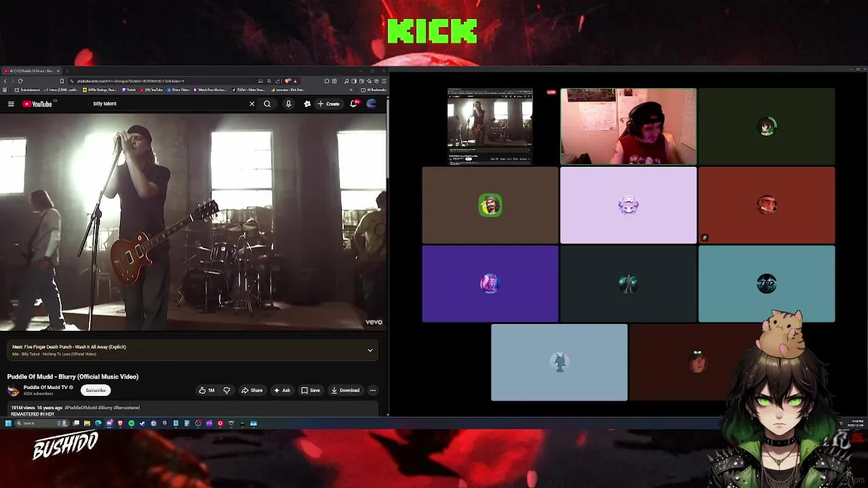The width and height of the screenshot is (868, 488).
Task: Click the Windows taskbar Search box
Action: pyautogui.click(x=41, y=423)
